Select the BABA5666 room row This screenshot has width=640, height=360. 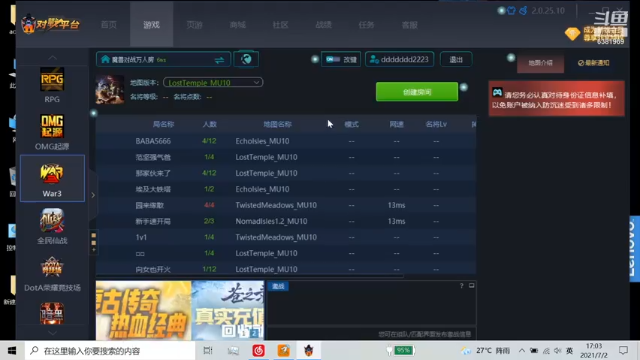[x=286, y=141]
